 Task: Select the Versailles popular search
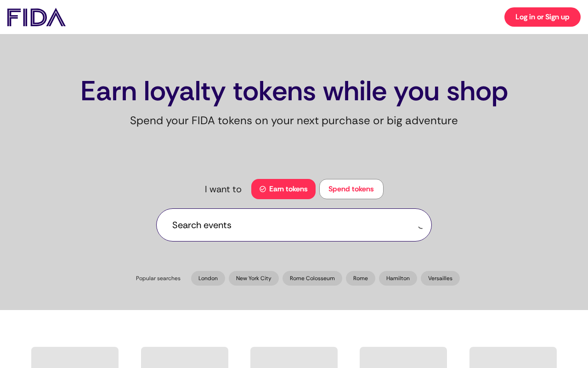tap(440, 278)
